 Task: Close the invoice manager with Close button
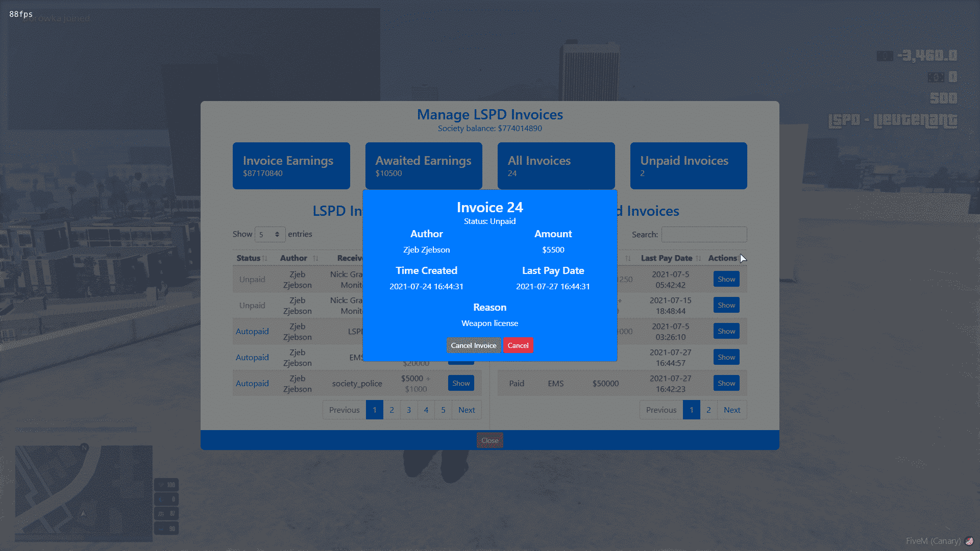[x=489, y=440]
